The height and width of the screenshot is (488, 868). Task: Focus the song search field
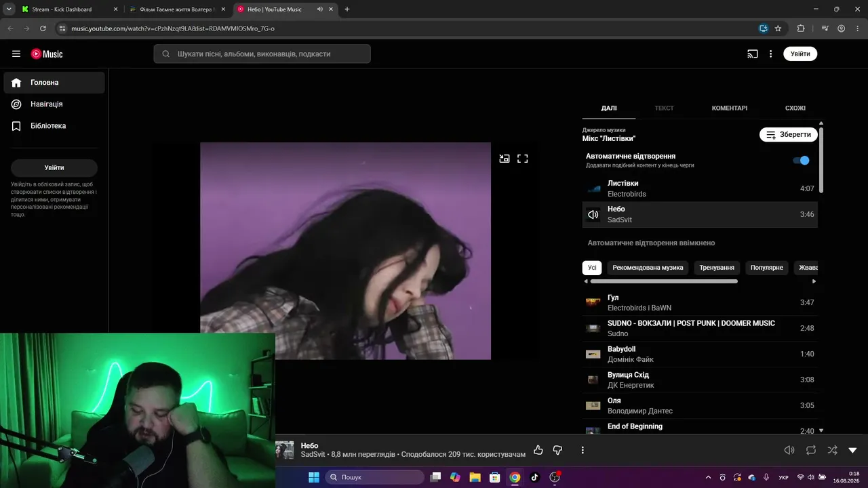[262, 54]
